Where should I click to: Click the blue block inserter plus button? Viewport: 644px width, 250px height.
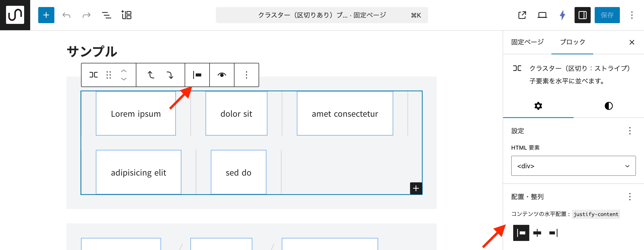pos(46,15)
